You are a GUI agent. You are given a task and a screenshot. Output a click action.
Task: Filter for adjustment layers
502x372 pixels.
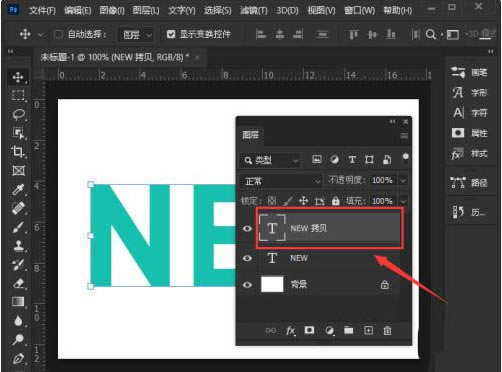(335, 160)
